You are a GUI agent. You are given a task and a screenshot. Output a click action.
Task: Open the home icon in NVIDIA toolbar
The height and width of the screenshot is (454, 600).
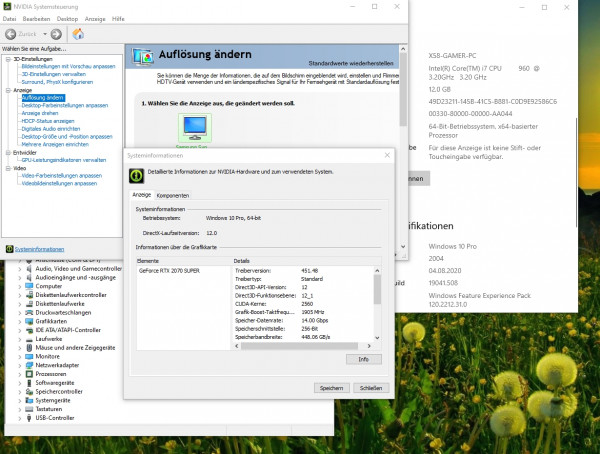coord(78,34)
